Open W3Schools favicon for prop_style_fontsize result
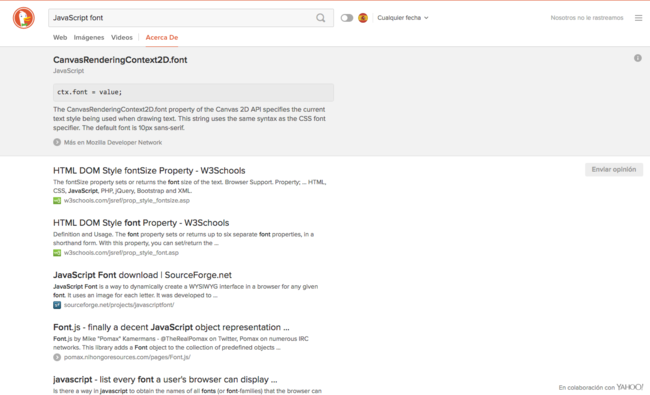This screenshot has height=395, width=650. click(x=57, y=201)
